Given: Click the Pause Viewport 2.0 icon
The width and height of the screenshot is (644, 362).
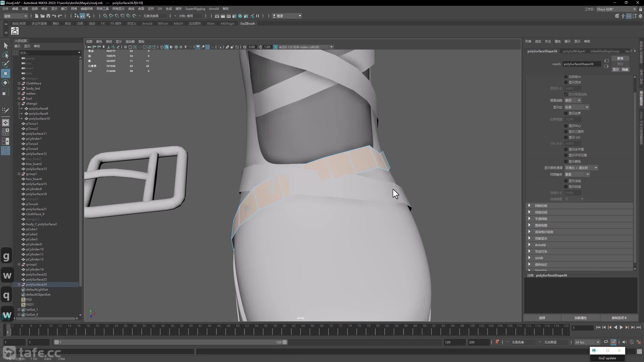Looking at the screenshot, I should [257, 16].
